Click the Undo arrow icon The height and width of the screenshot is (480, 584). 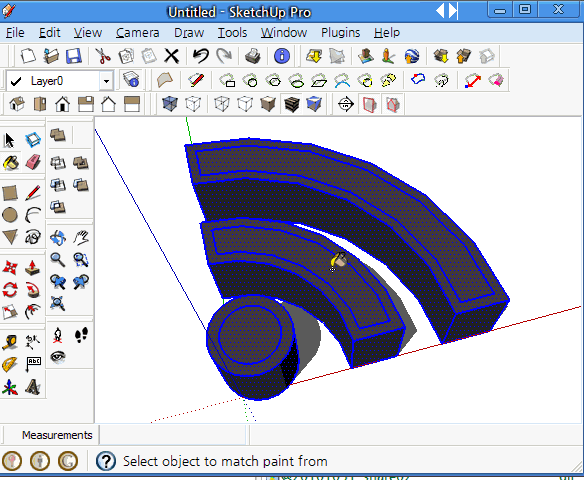point(201,56)
